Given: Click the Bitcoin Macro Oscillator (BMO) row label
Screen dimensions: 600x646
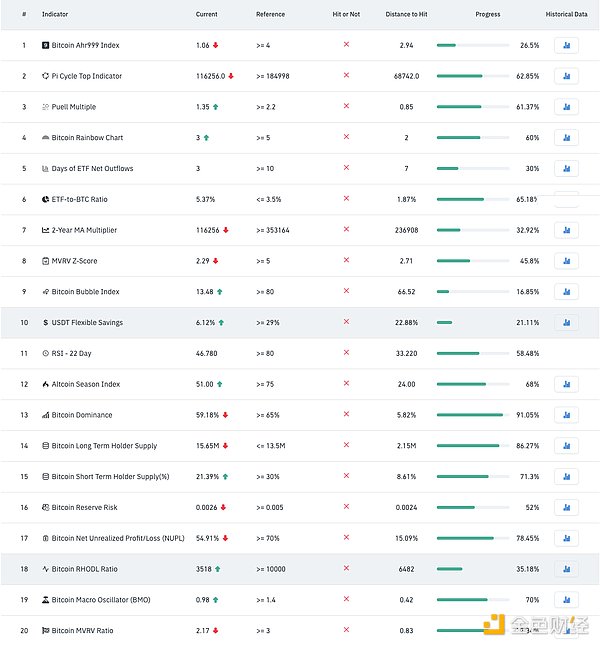Looking at the screenshot, I should (x=101, y=600).
